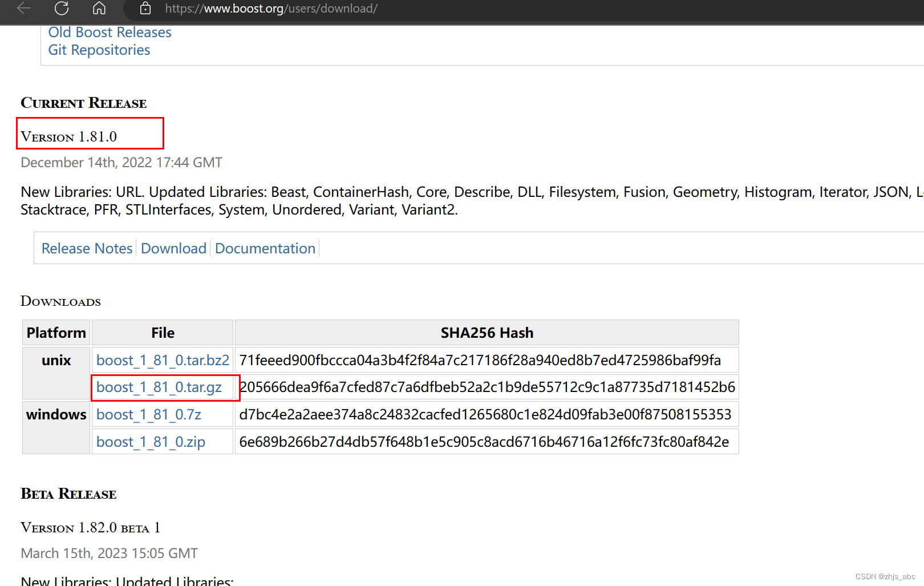Select the hash starting with 71feeed900
Image resolution: width=924 pixels, height=586 pixels.
pos(480,361)
